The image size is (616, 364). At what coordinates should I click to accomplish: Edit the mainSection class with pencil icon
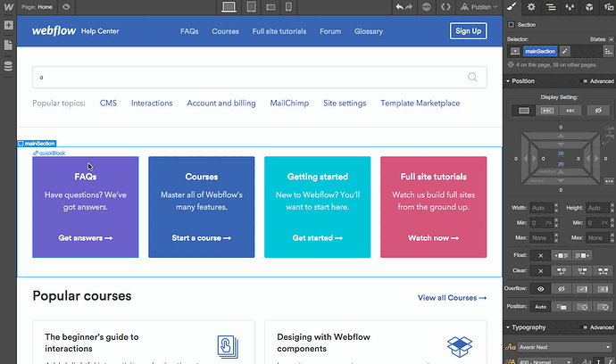pyautogui.click(x=564, y=51)
